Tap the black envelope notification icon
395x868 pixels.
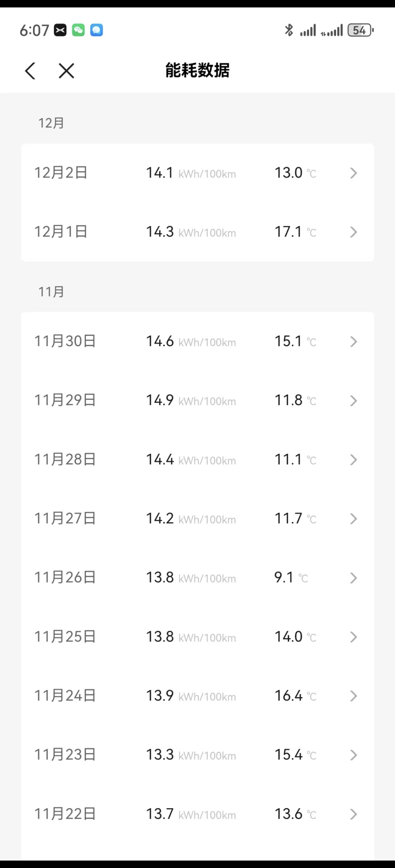(x=60, y=30)
